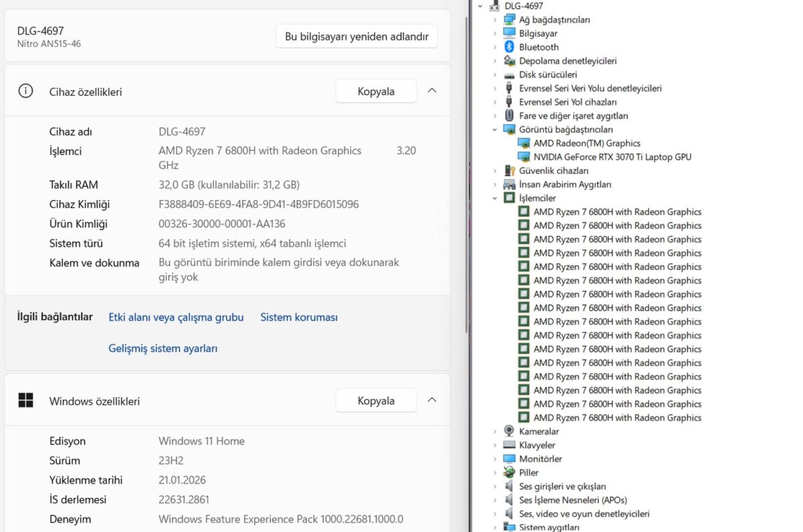Click the İnsan Arabirim Aygıtları icon
This screenshot has width=803, height=532.
click(x=509, y=184)
